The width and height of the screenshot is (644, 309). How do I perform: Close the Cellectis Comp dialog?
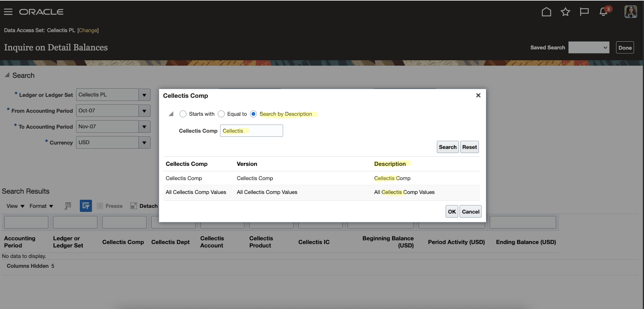pos(478,95)
